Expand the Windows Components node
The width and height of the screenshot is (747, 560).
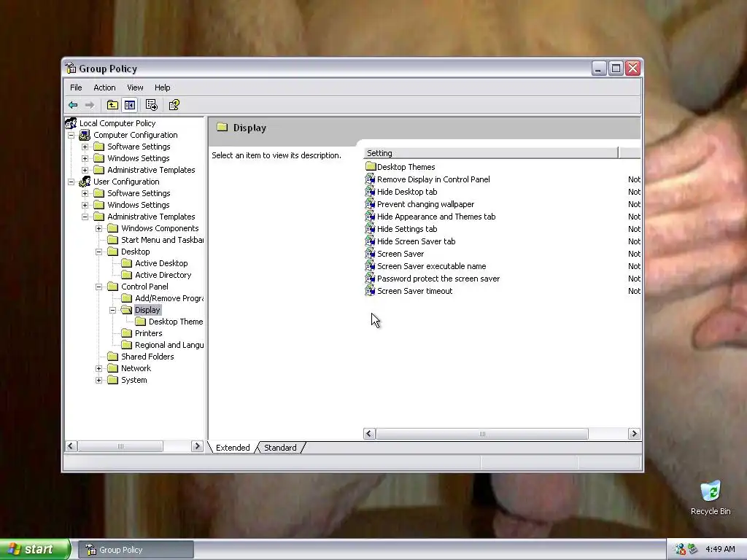(98, 228)
